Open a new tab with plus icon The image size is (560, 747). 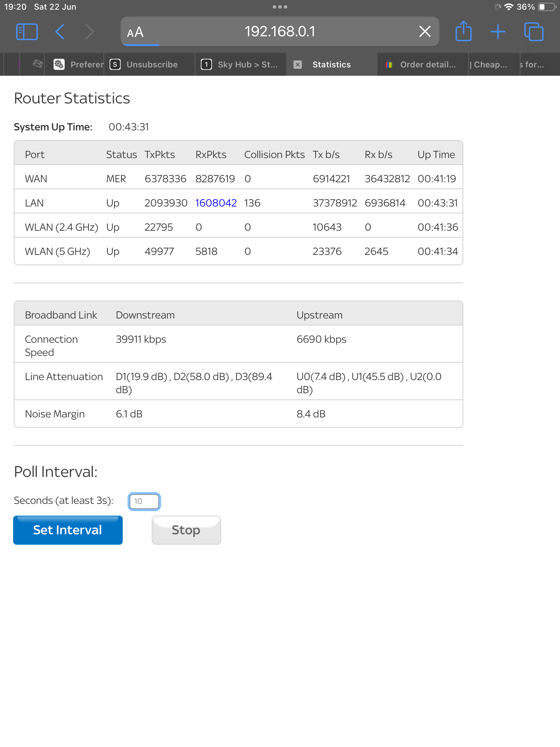498,32
